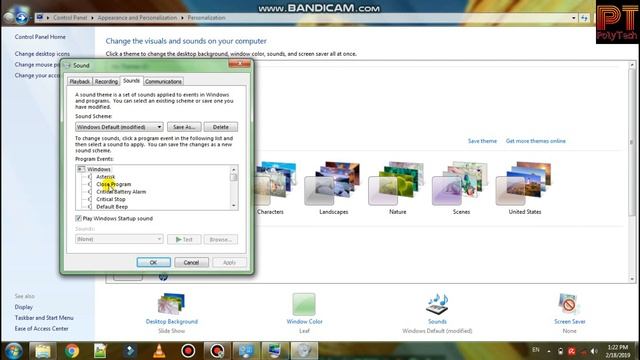Image resolution: width=640 pixels, height=360 pixels.
Task: Select the Close Program event
Action: (x=113, y=184)
